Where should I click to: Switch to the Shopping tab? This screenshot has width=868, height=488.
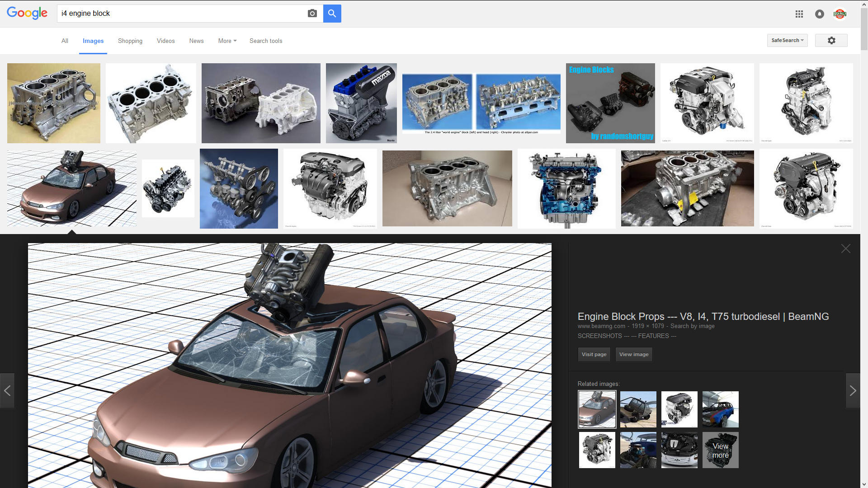click(130, 41)
